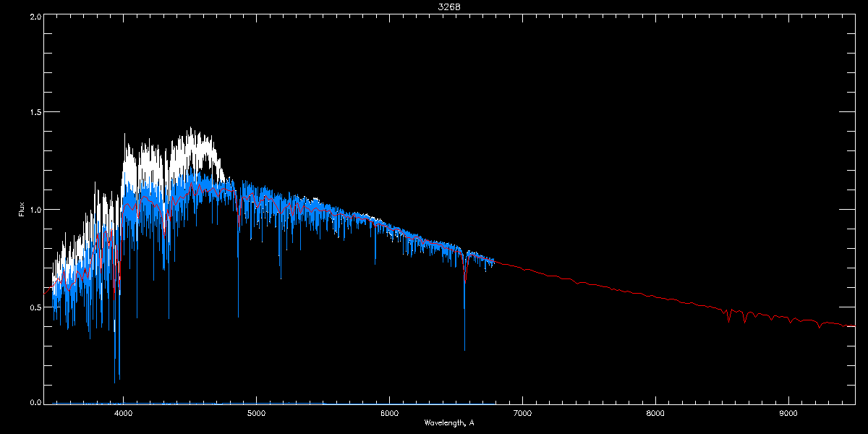
Task: Click the 'Flux' y-axis label
Action: (22, 210)
